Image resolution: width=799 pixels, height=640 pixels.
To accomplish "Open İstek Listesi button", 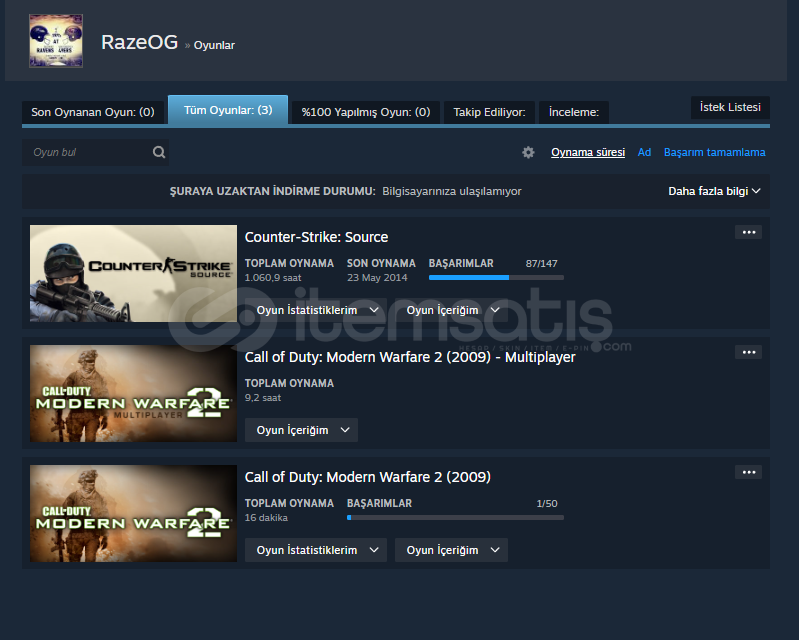I will [730, 108].
